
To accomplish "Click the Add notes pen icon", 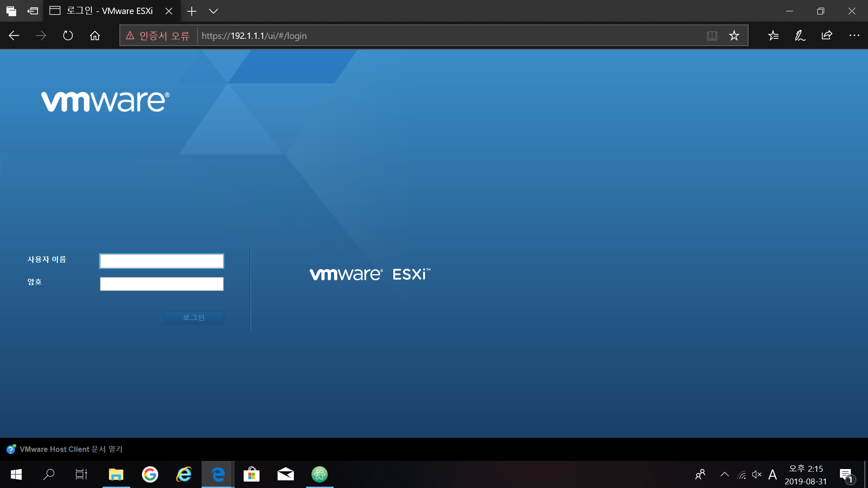I will pos(800,36).
